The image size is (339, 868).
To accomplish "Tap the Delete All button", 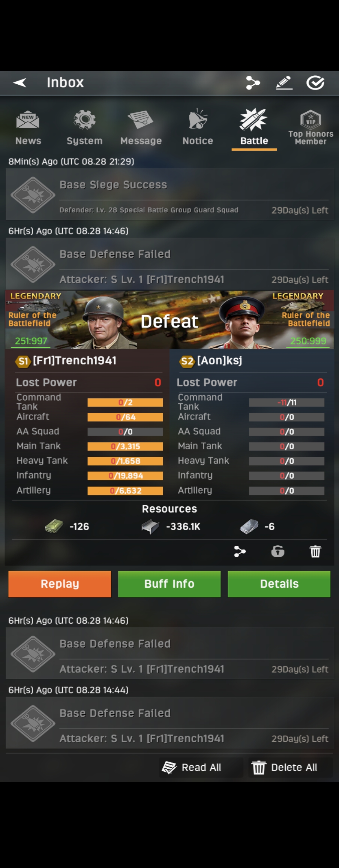I will pos(285,767).
